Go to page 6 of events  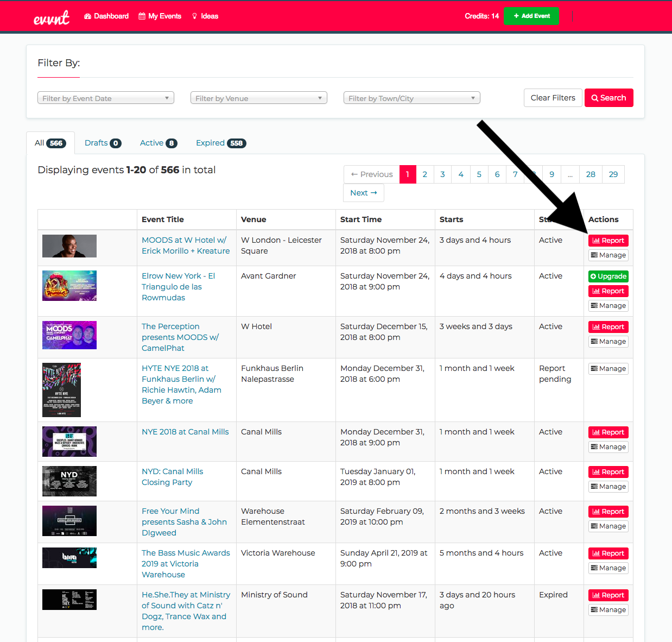497,174
